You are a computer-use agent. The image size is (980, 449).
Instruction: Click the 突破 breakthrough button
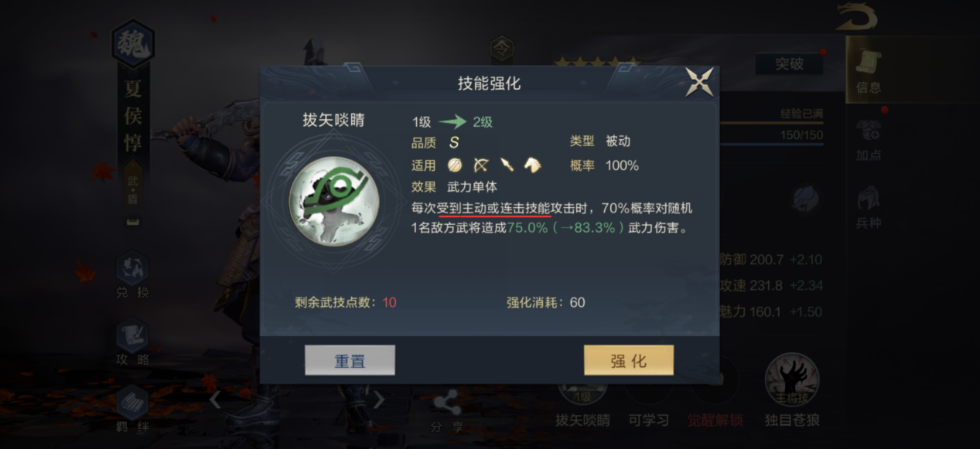pyautogui.click(x=789, y=64)
